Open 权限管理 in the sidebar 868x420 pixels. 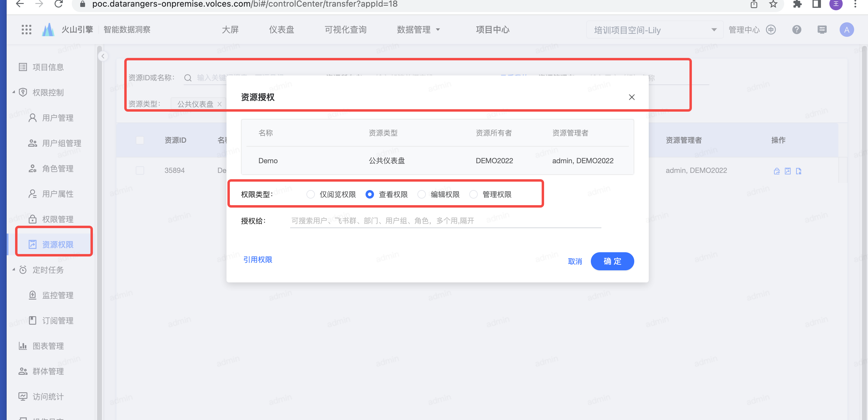point(51,219)
